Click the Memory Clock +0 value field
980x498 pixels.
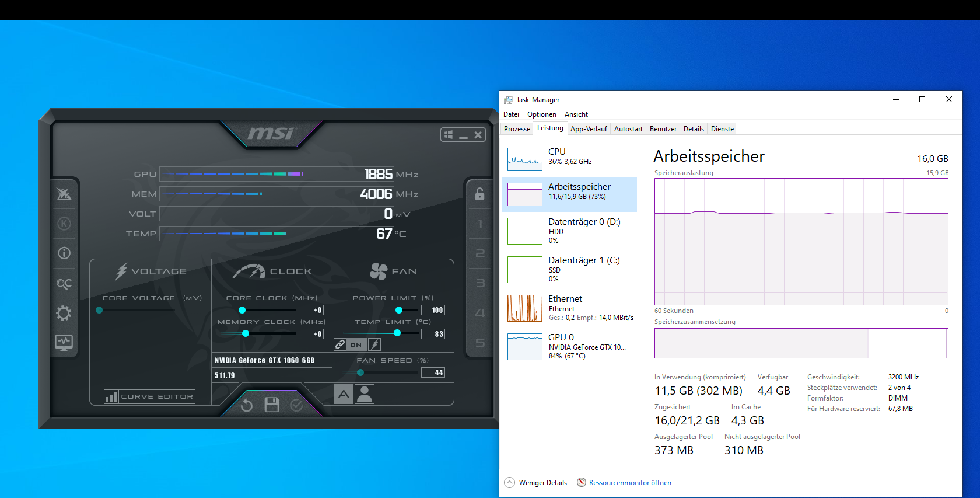click(311, 334)
